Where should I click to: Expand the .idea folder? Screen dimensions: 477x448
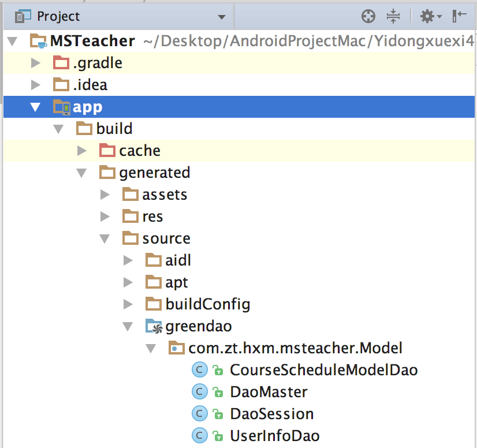36,84
